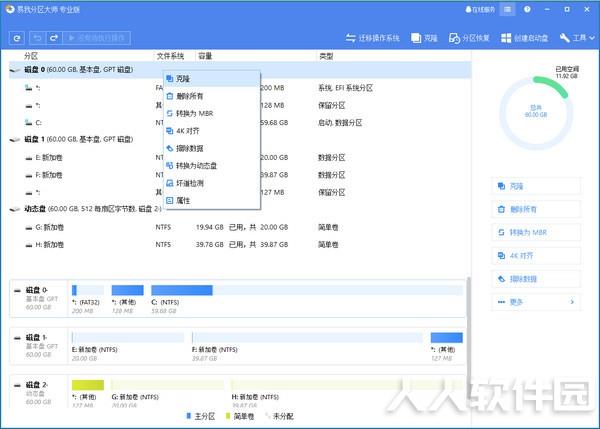The height and width of the screenshot is (429, 600).
Task: Launch 创建启动盘 from the toolbar
Action: (524, 38)
